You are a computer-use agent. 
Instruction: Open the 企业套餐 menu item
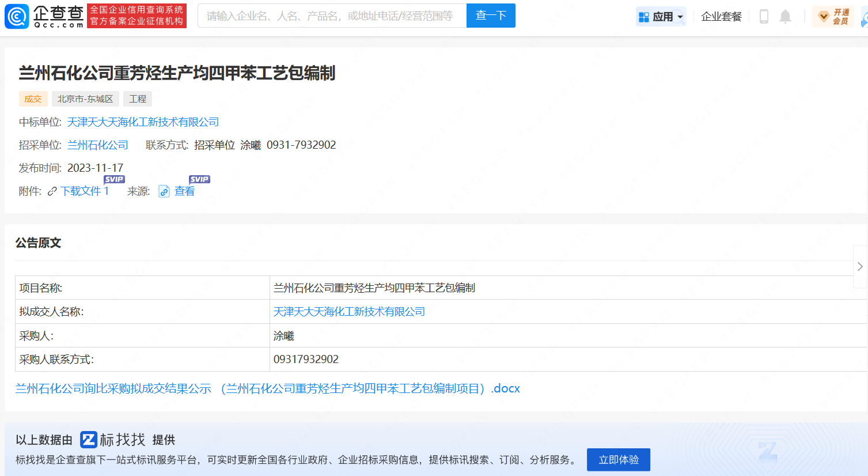pos(721,17)
